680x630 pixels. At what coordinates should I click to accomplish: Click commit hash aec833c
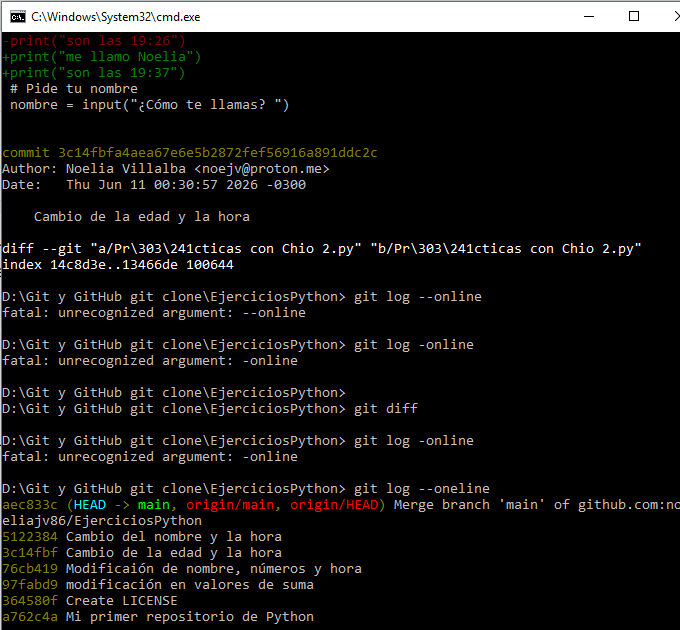[30, 505]
